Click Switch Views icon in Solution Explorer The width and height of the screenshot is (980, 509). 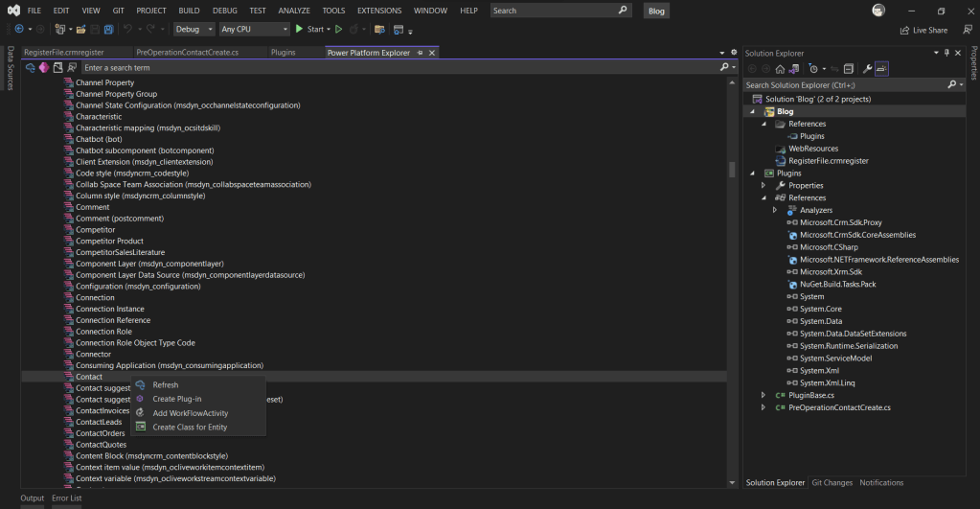coord(794,69)
